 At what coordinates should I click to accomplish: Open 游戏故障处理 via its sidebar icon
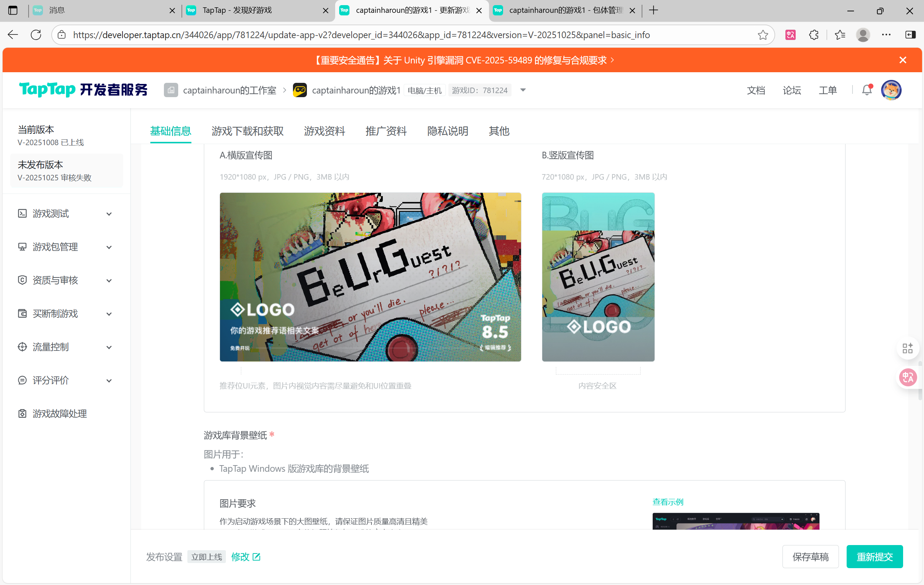pos(22,413)
